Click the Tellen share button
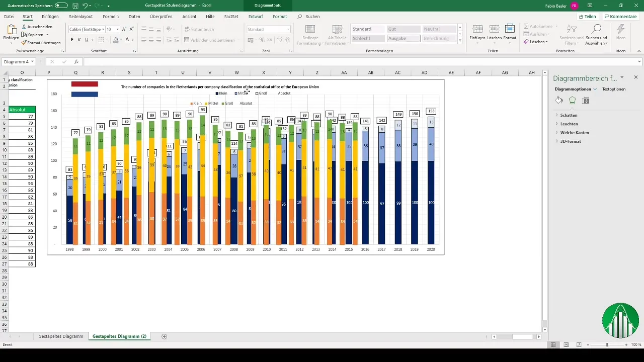The width and height of the screenshot is (644, 362). pos(587,17)
